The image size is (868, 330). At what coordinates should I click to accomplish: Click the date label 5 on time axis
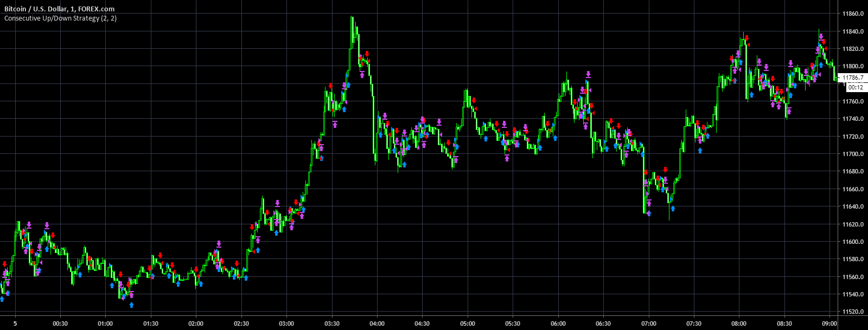15,323
